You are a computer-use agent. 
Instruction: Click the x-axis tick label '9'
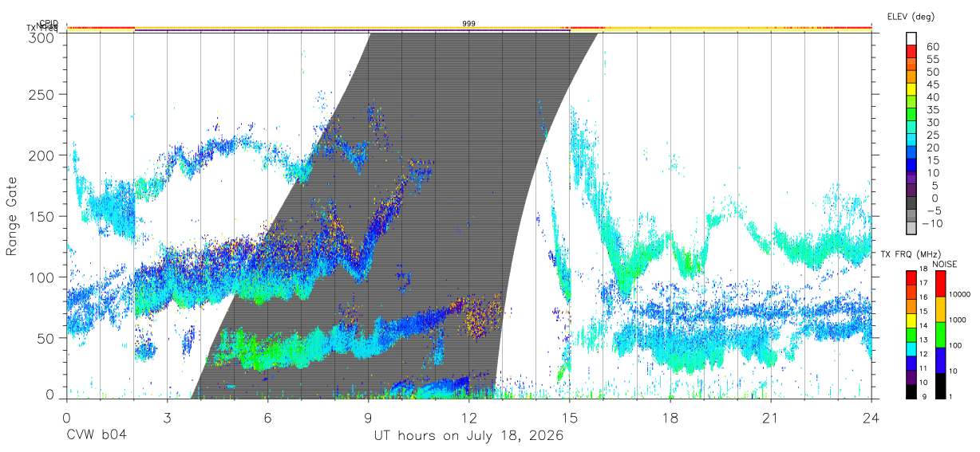pyautogui.click(x=368, y=418)
